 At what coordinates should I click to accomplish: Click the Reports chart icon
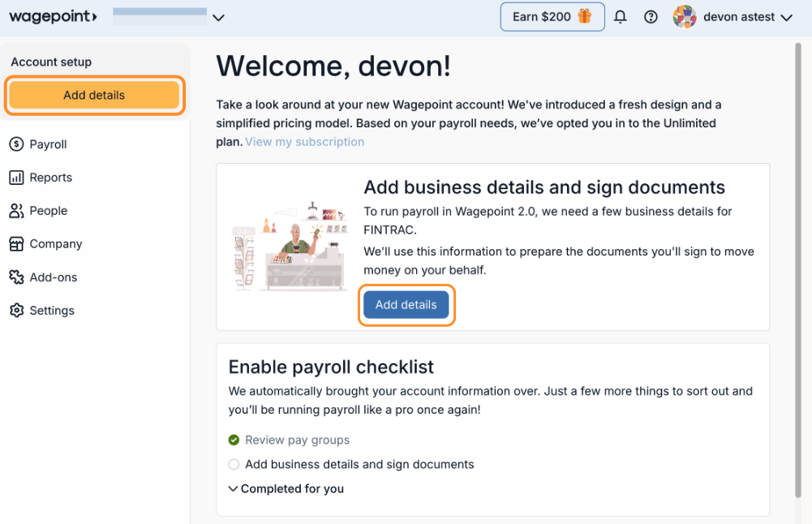pyautogui.click(x=16, y=178)
